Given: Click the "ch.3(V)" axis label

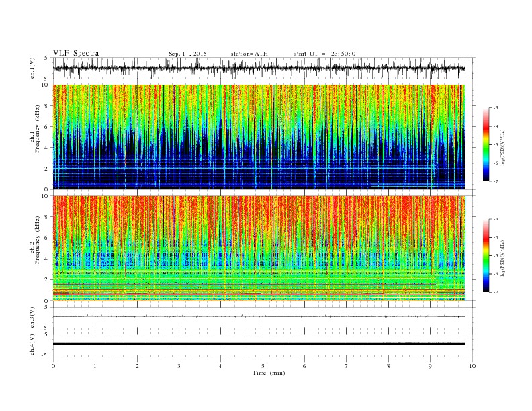Looking at the screenshot, I should click(x=32, y=318).
